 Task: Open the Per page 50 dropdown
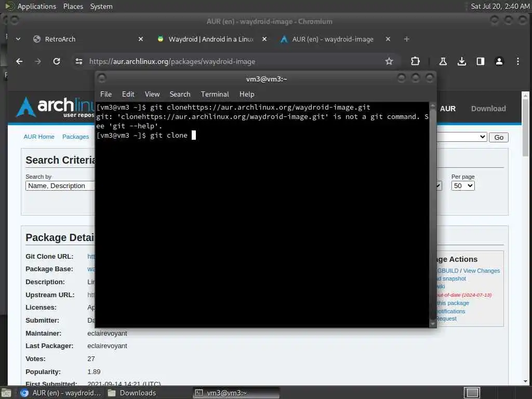463,186
